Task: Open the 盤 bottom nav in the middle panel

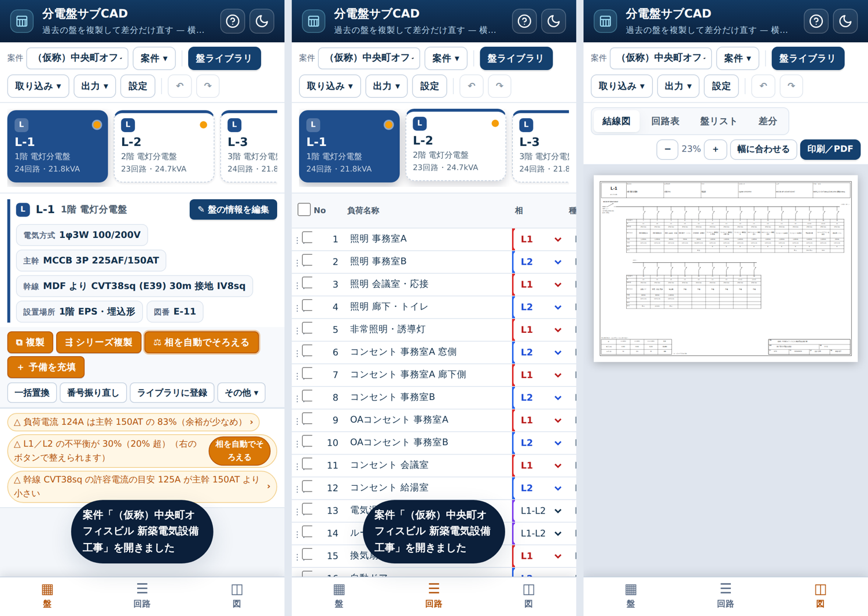Action: tap(339, 596)
